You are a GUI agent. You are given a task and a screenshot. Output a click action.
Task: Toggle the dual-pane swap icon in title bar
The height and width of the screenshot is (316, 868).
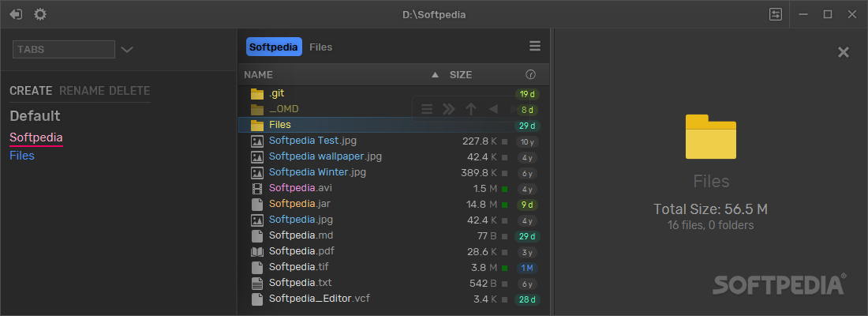pyautogui.click(x=776, y=14)
